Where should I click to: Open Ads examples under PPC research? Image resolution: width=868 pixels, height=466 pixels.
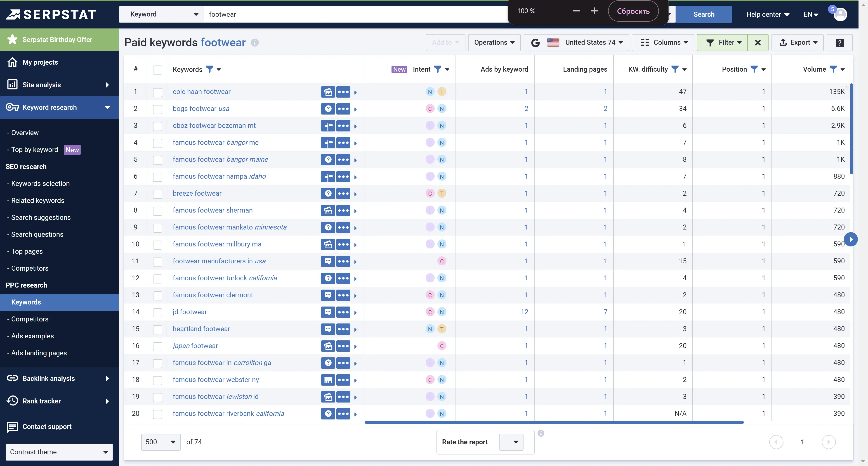32,336
